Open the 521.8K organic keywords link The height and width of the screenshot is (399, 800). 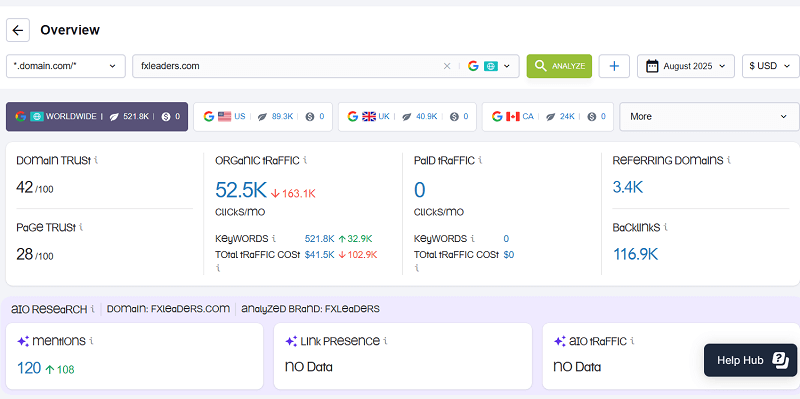pos(319,238)
